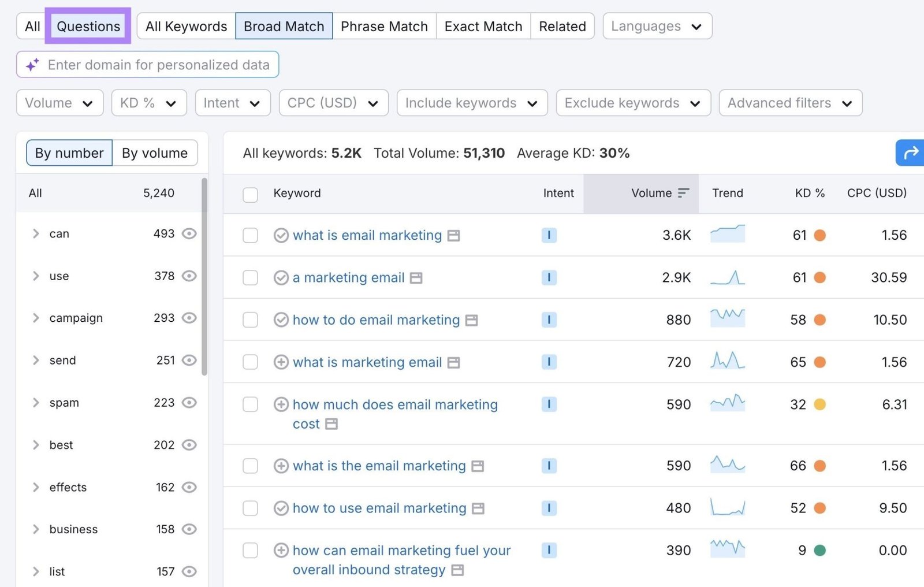This screenshot has height=587, width=924.
Task: Click checkmark circle for 'how to do email marketing'
Action: point(281,320)
